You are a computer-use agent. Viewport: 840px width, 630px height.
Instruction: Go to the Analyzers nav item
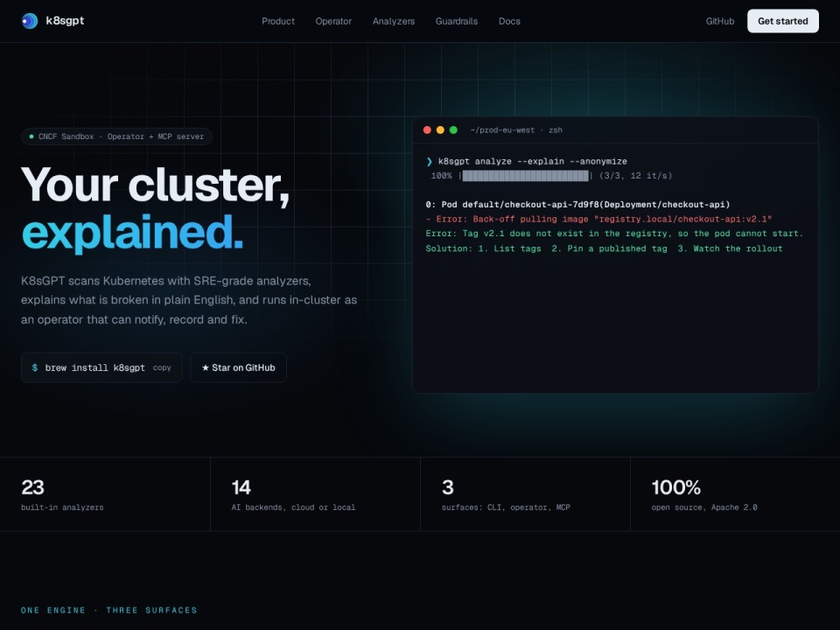[394, 21]
